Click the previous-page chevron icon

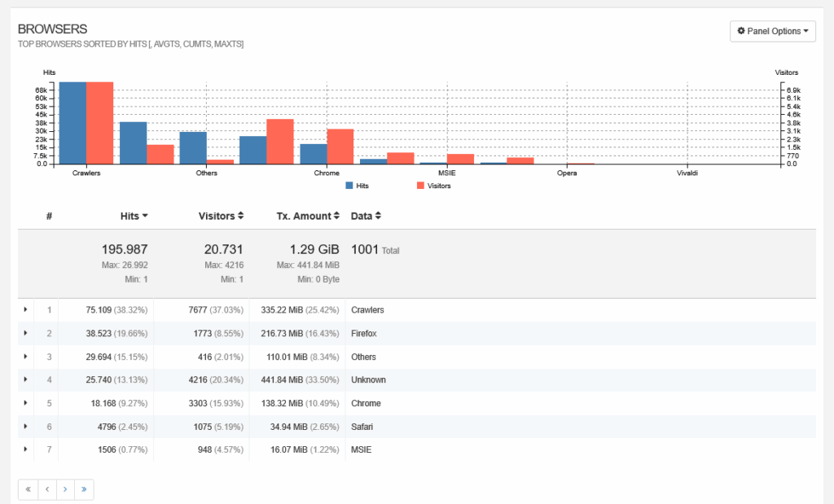[x=46, y=489]
